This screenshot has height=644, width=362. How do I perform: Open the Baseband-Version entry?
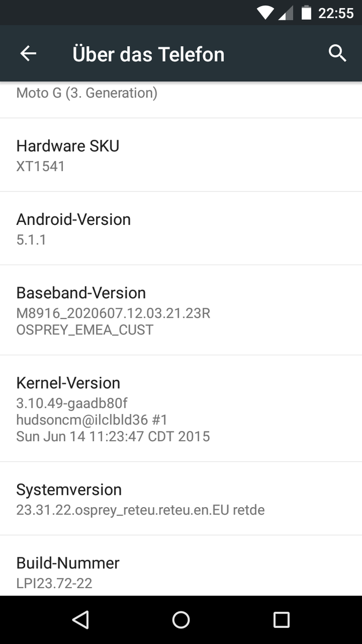pyautogui.click(x=181, y=310)
